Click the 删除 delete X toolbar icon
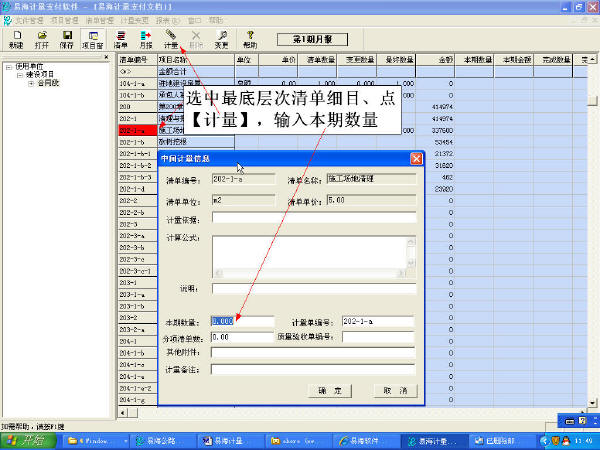Image resolution: width=600 pixels, height=450 pixels. pos(196,39)
